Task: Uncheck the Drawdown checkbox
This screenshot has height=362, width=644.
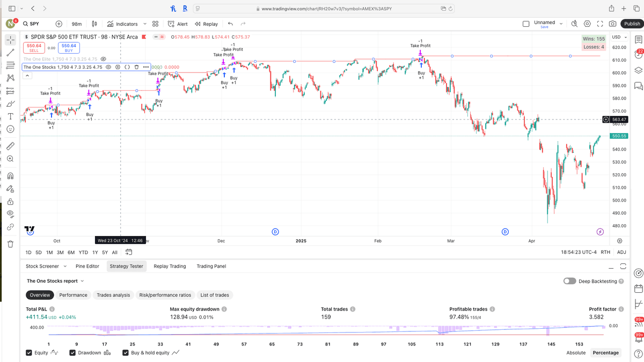Action: [x=72, y=352]
